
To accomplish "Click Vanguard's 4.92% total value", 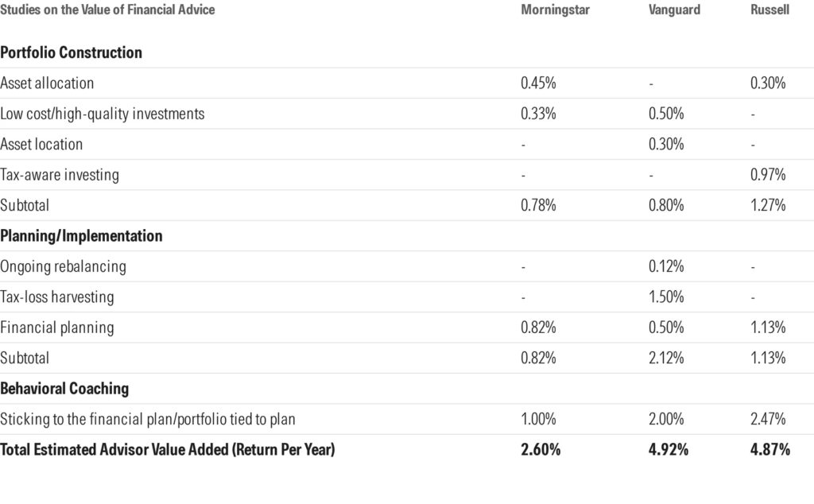I will pyautogui.click(x=669, y=450).
